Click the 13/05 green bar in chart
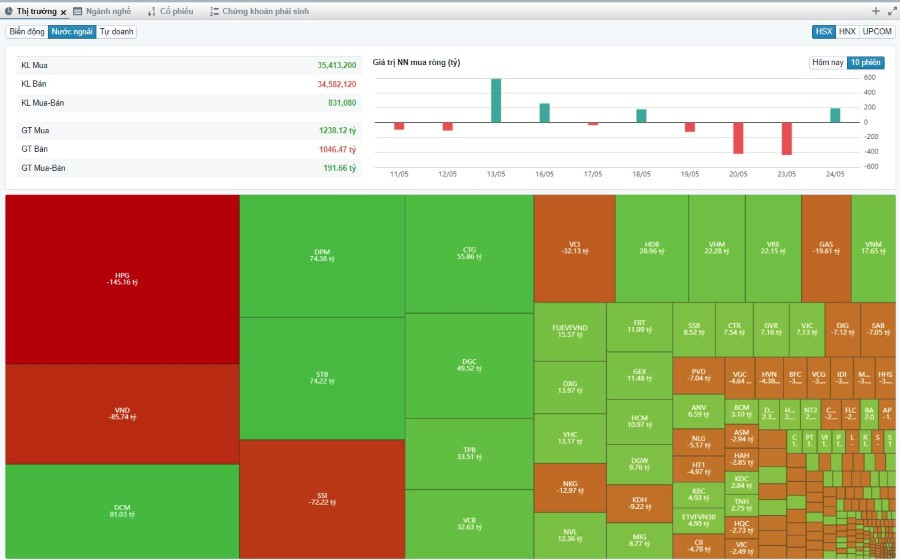The image size is (900, 560). pos(496,100)
